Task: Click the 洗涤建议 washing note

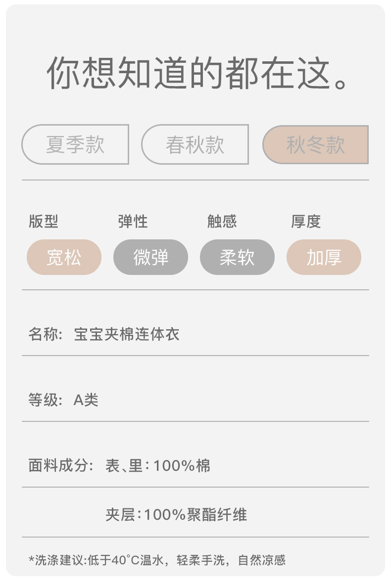Action: point(157,560)
